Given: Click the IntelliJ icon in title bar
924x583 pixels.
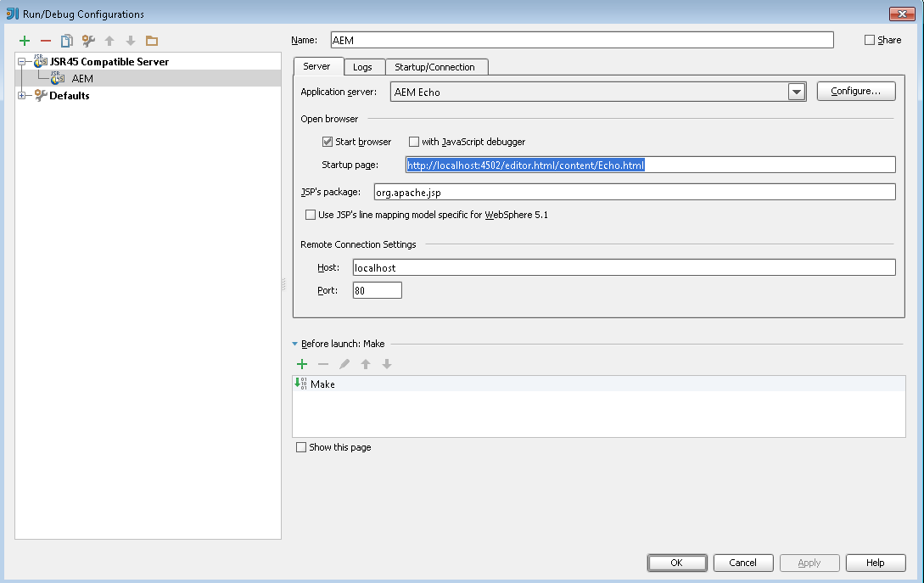Looking at the screenshot, I should point(13,14).
